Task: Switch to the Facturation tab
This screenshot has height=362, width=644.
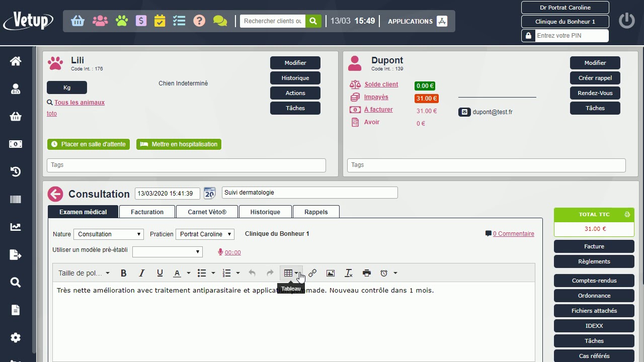Action: click(147, 212)
